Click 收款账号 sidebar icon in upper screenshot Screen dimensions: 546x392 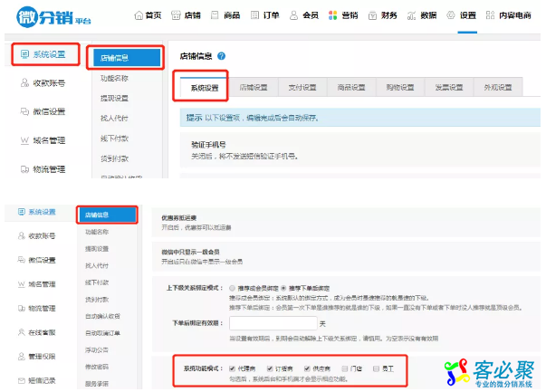(24, 83)
